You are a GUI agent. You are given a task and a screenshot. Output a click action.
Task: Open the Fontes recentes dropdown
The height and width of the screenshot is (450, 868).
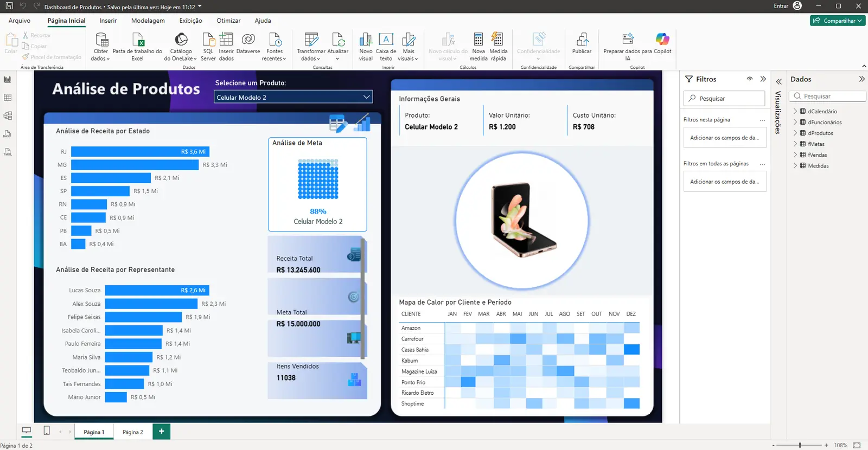[x=275, y=47]
